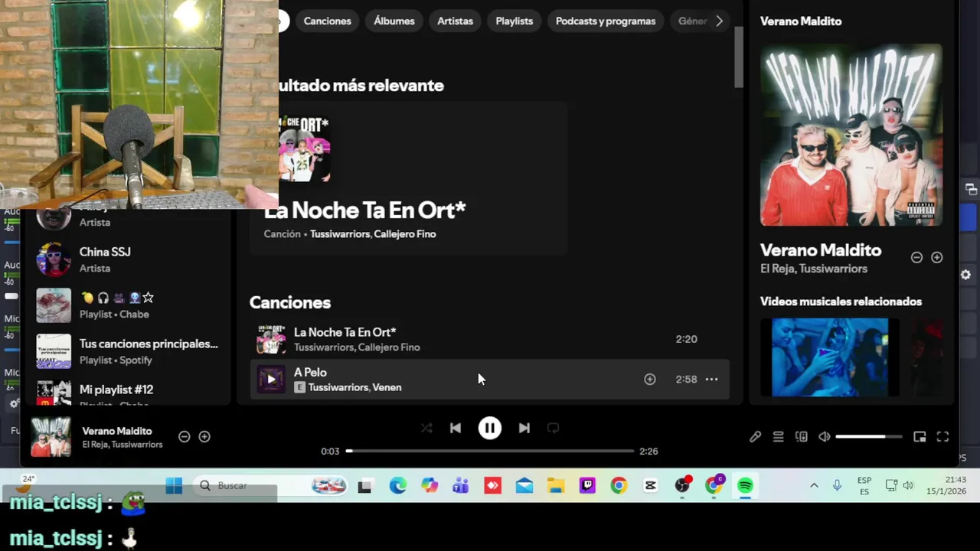Add Verano Maldito to library from bottom bar

[204, 436]
